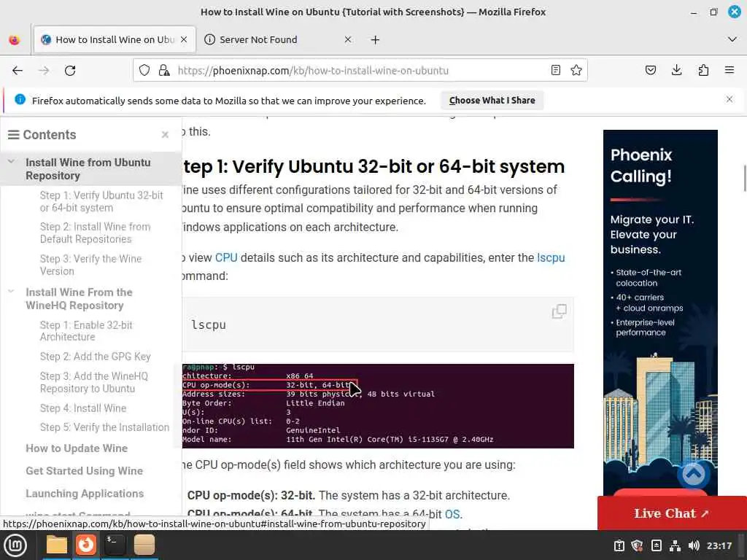Open the Live Chat widget
Screen dimensions: 747x560
(672, 513)
